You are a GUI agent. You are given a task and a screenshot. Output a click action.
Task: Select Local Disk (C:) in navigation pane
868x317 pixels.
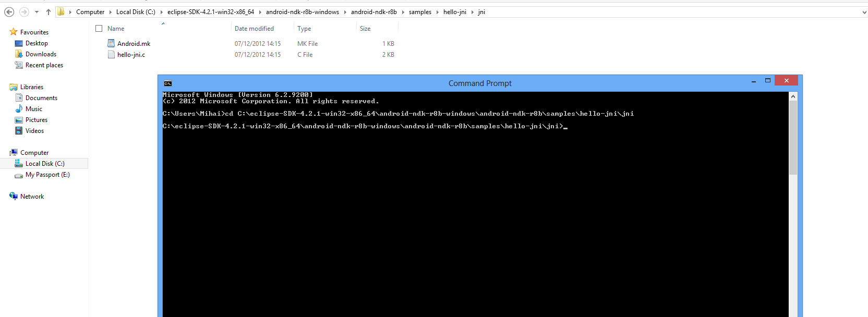pyautogui.click(x=45, y=164)
